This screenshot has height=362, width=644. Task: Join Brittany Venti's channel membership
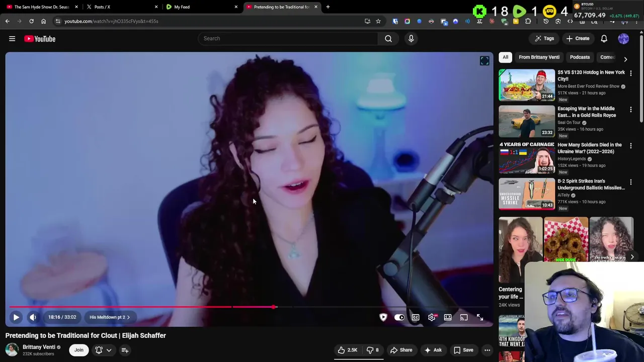pos(79,350)
